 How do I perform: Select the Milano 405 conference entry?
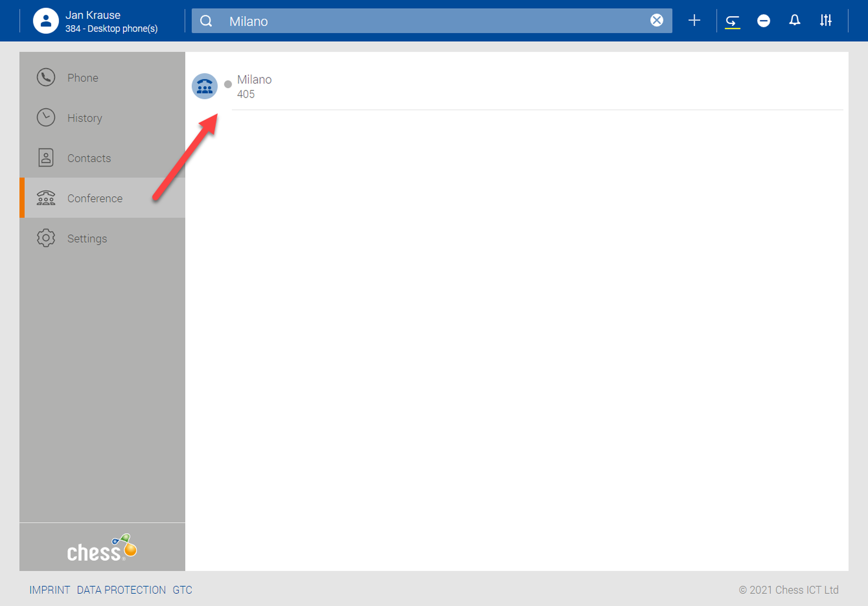pos(254,86)
